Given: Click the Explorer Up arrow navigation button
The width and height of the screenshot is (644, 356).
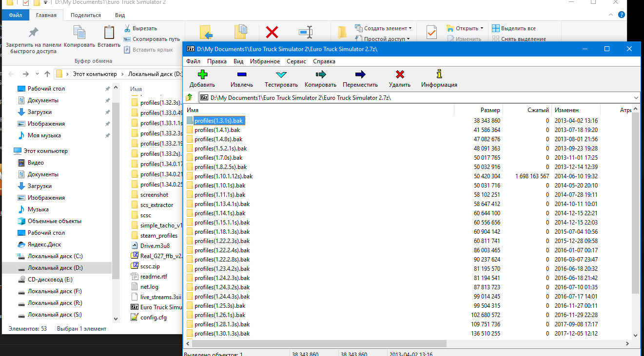Looking at the screenshot, I should [x=47, y=74].
